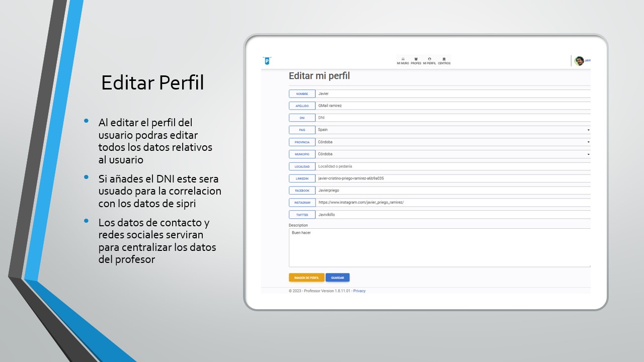Navigate to Centros
644x362 pixels.
pos(444,61)
